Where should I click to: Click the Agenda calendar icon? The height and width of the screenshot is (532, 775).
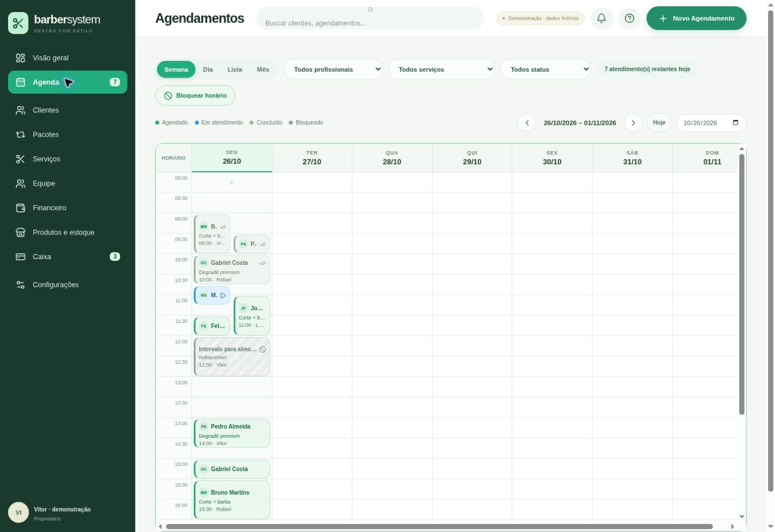[21, 82]
